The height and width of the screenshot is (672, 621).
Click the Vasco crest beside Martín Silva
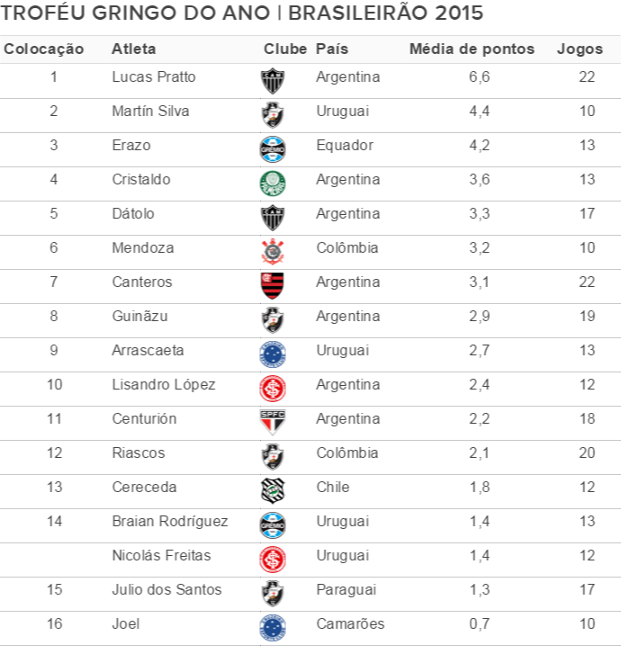(272, 114)
